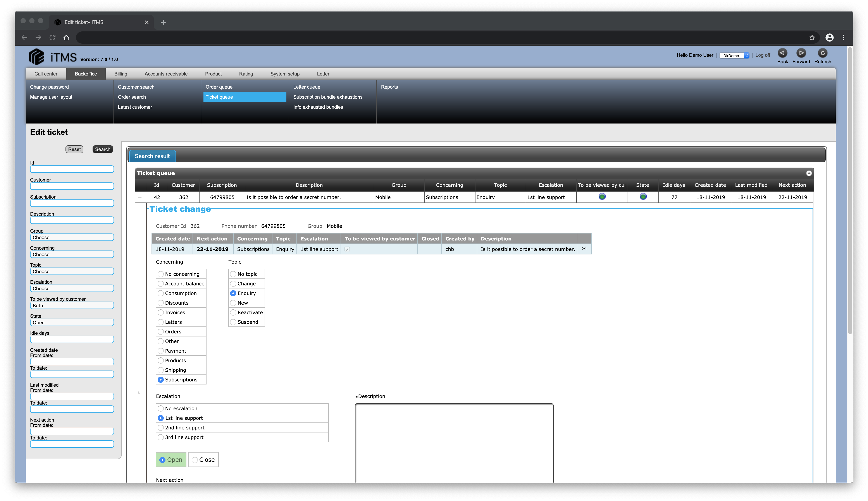Open the To be viewed by customer dropdown

click(x=72, y=305)
